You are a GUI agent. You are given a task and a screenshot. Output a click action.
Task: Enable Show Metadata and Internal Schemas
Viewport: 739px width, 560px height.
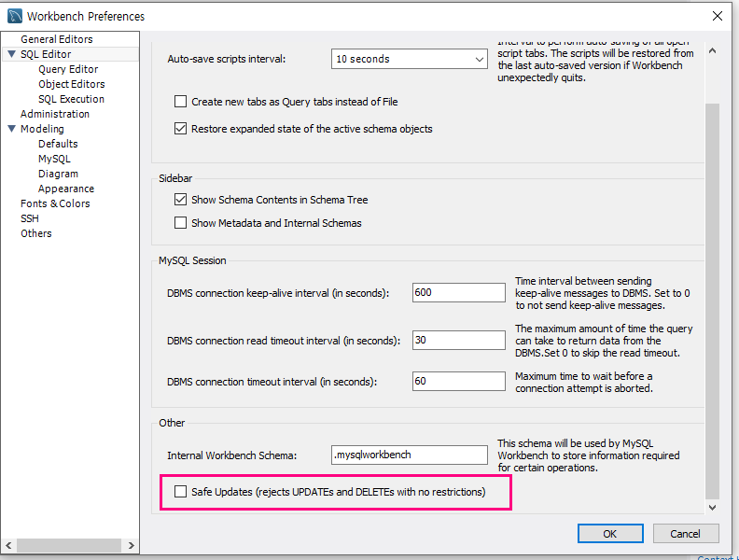coord(180,222)
